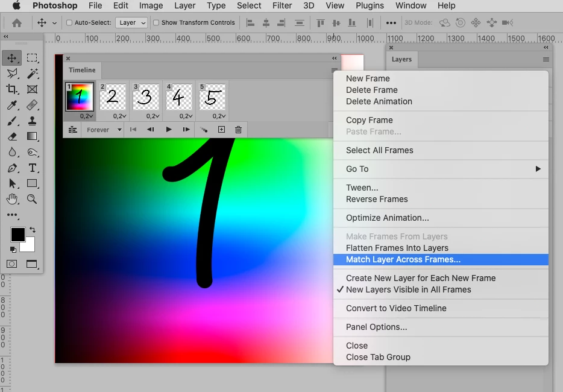Select the Blur tool
This screenshot has width=563, height=392.
pos(12,152)
